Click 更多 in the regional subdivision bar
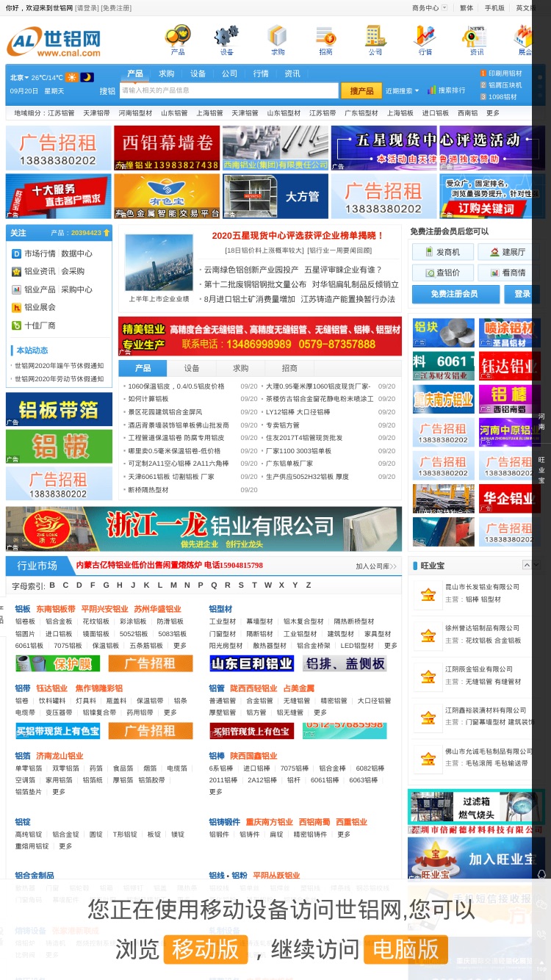The image size is (551, 980). [x=493, y=113]
